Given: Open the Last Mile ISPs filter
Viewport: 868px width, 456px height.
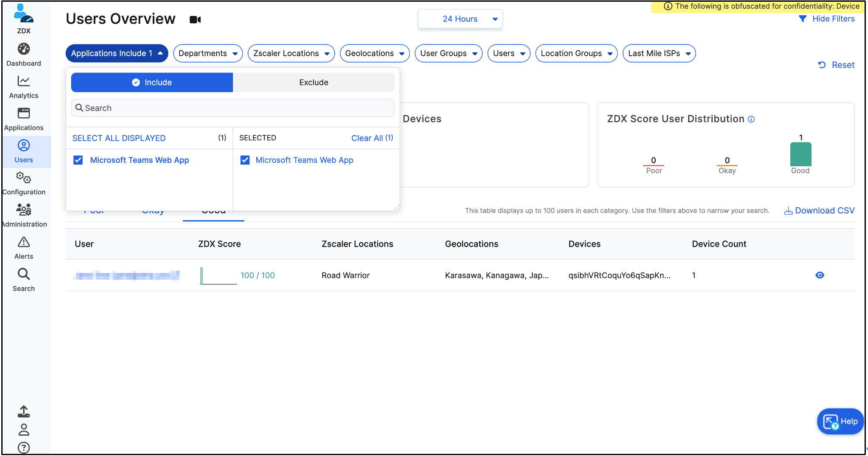Looking at the screenshot, I should [x=659, y=53].
